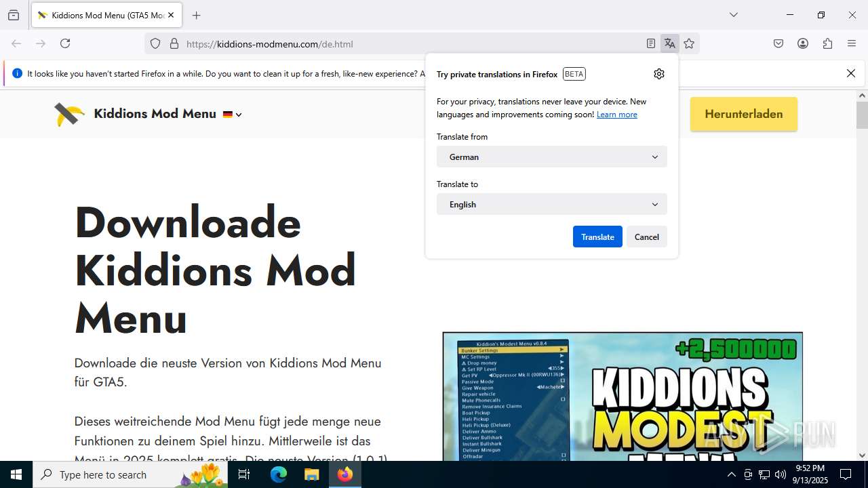Image resolution: width=868 pixels, height=488 pixels.
Task: Dismiss the Firefox refresh notification bar
Action: click(x=851, y=73)
